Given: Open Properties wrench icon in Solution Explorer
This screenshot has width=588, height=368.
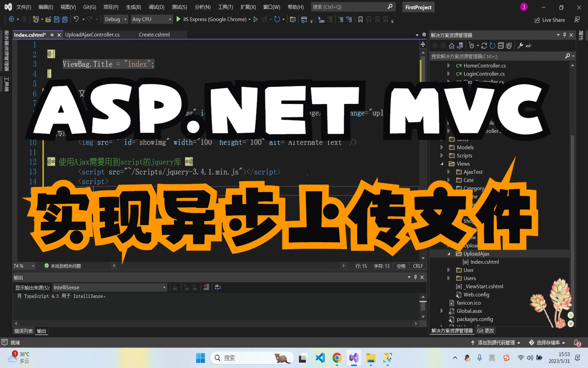Looking at the screenshot, I should click(520, 46).
